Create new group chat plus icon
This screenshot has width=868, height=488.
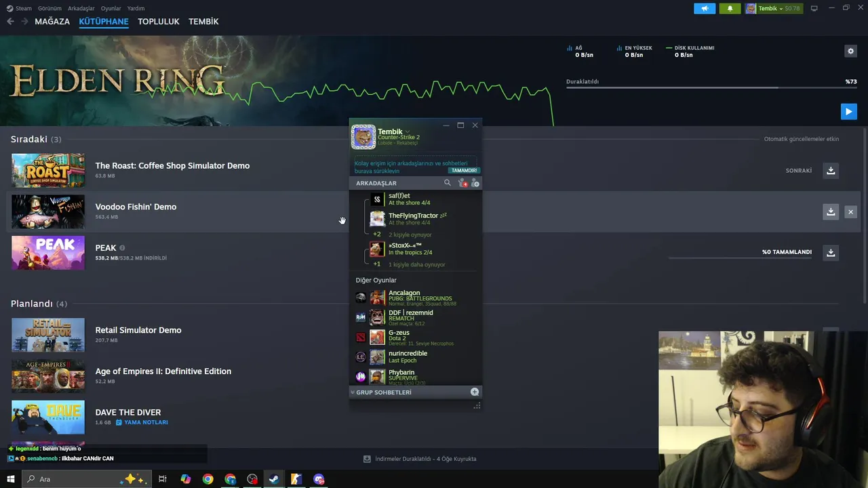475,392
